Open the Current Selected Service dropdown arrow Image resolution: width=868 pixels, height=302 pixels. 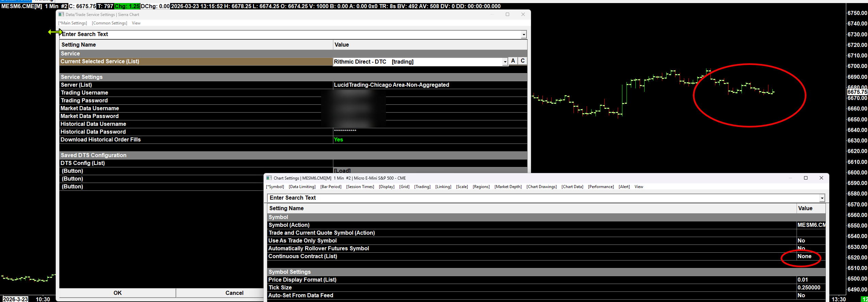(x=505, y=62)
